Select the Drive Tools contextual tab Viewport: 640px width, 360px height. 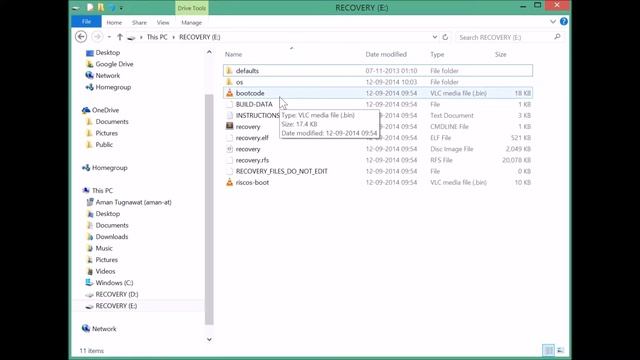[191, 8]
